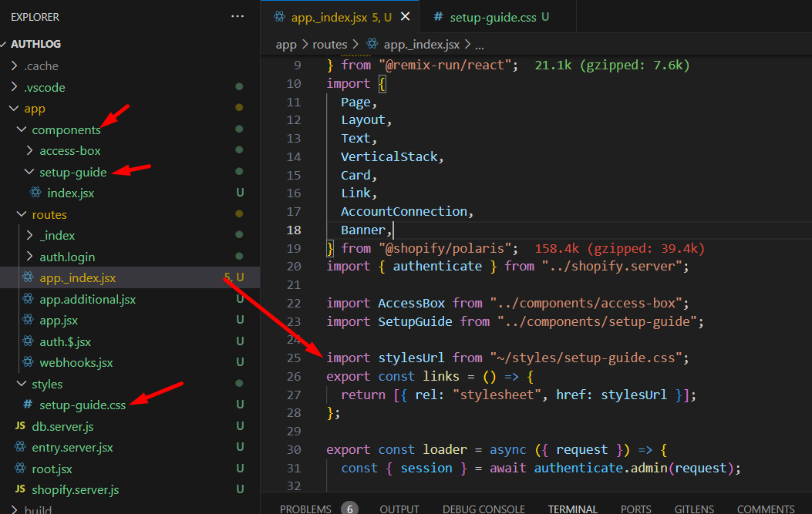Open app.jsx file
The image size is (812, 514).
[x=59, y=321]
